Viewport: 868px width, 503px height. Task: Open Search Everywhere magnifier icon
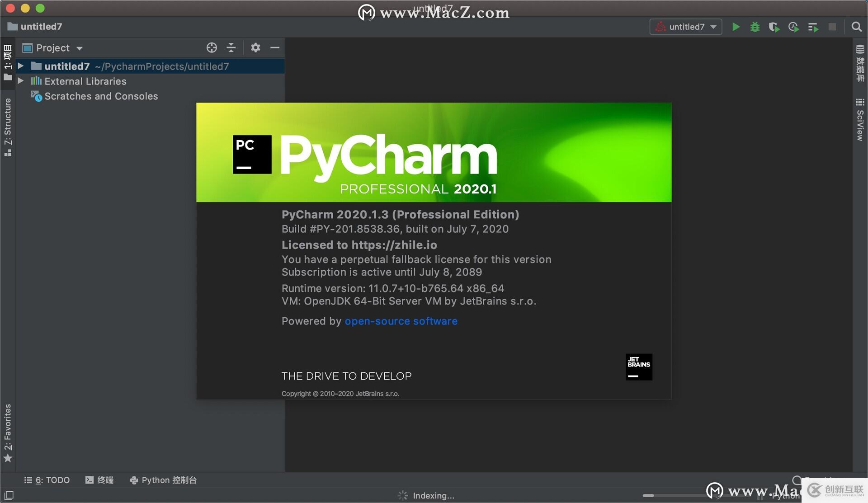[856, 27]
